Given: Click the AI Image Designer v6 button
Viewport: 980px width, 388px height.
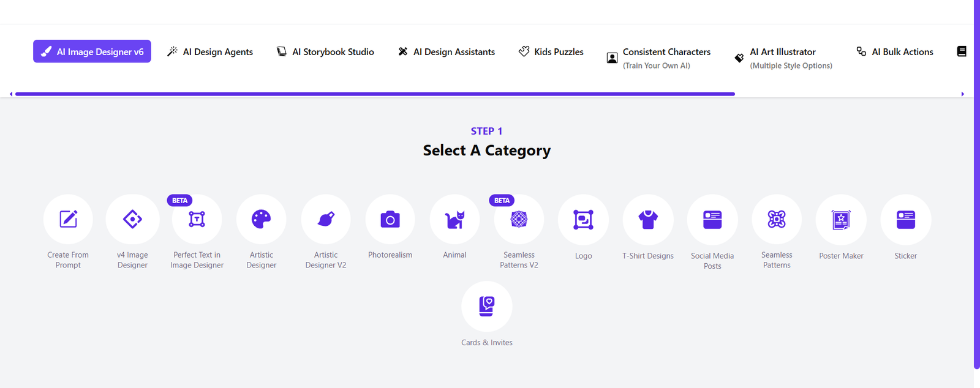Looking at the screenshot, I should pos(92,51).
